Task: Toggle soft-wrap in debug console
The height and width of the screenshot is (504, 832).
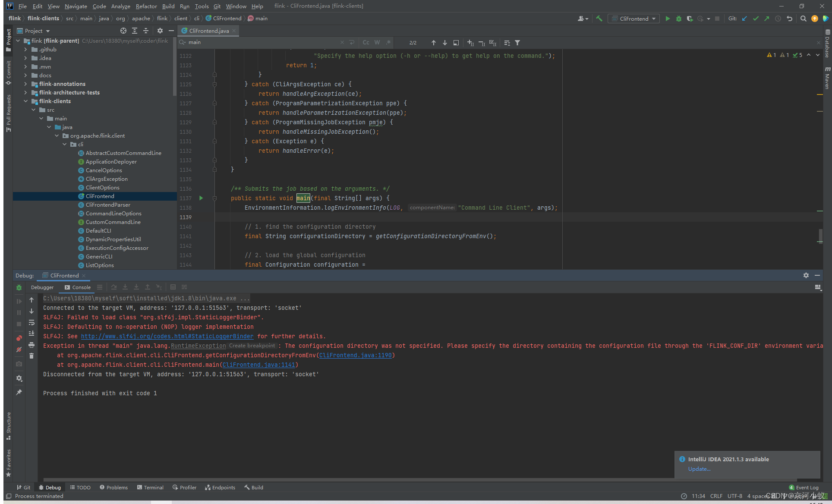Action: point(32,322)
